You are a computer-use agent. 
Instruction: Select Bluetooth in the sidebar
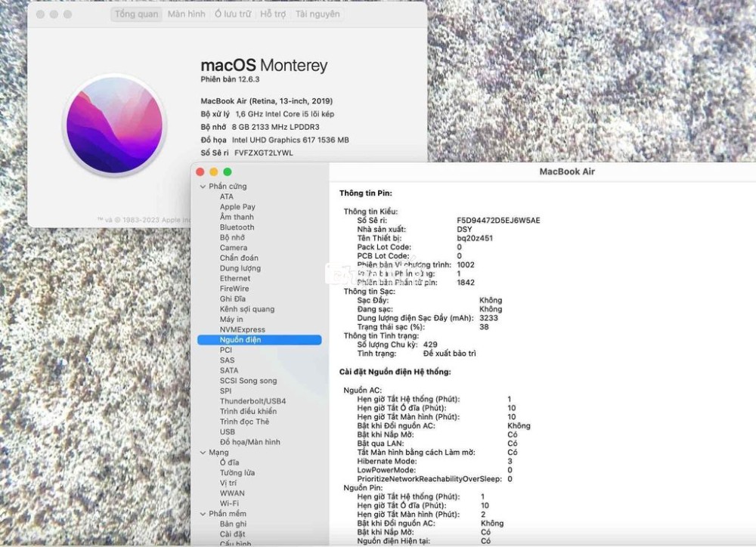(237, 227)
